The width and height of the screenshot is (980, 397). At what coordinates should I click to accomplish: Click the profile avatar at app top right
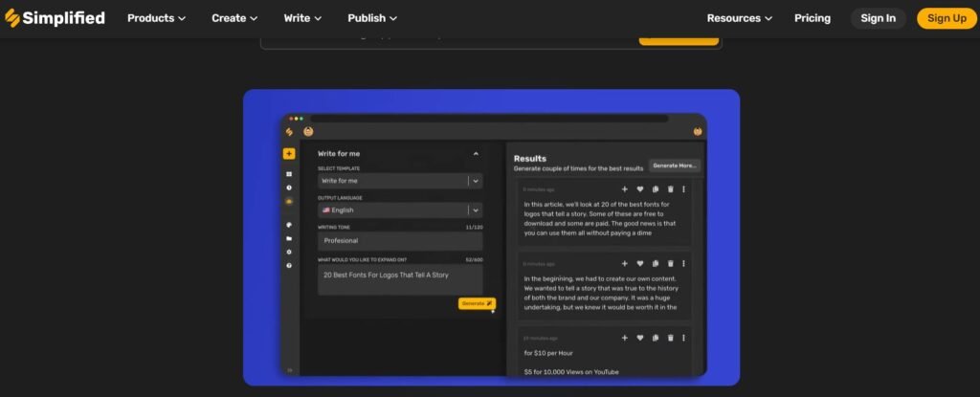click(x=698, y=131)
